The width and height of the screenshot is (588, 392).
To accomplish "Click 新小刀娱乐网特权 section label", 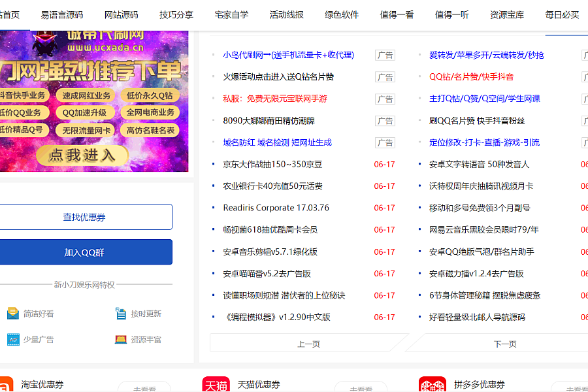I will tap(84, 285).
